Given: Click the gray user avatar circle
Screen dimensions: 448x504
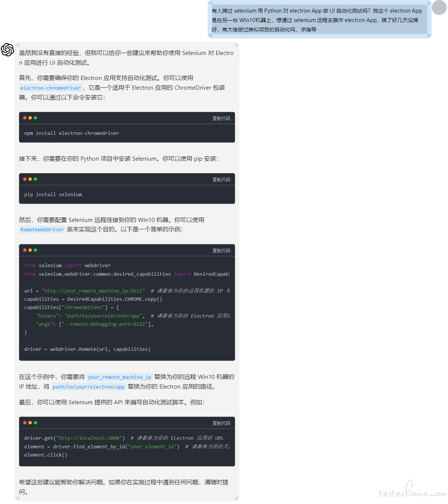Looking at the screenshot, I should tap(439, 7).
